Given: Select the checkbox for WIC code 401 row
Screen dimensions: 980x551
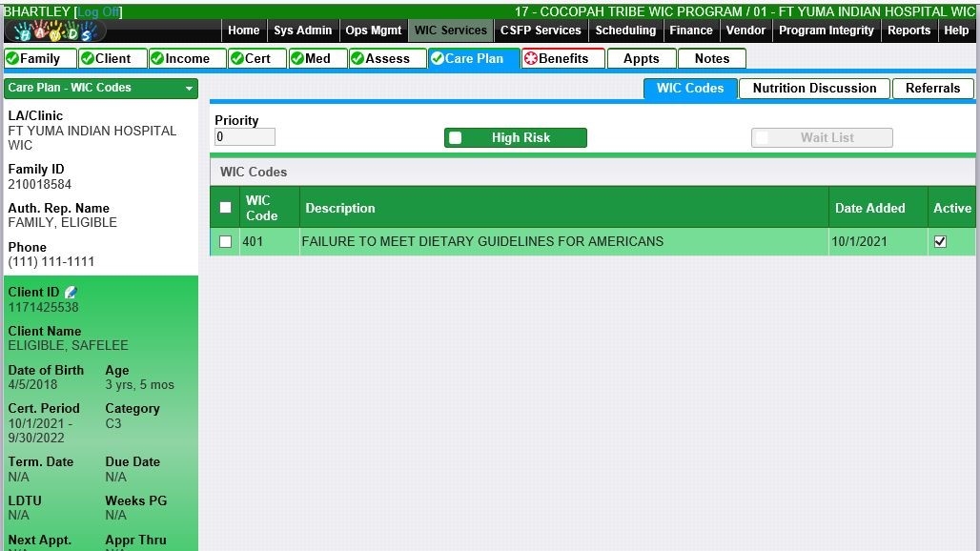Looking at the screenshot, I should 226,242.
